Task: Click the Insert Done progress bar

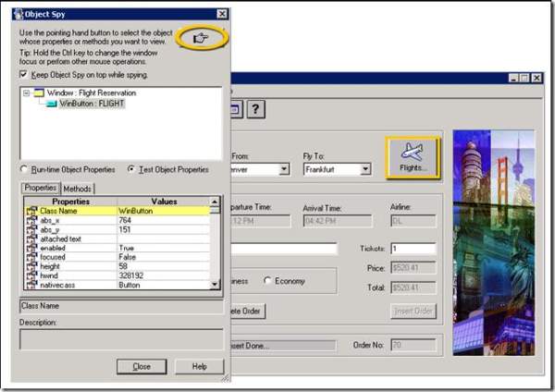Action: 283,345
